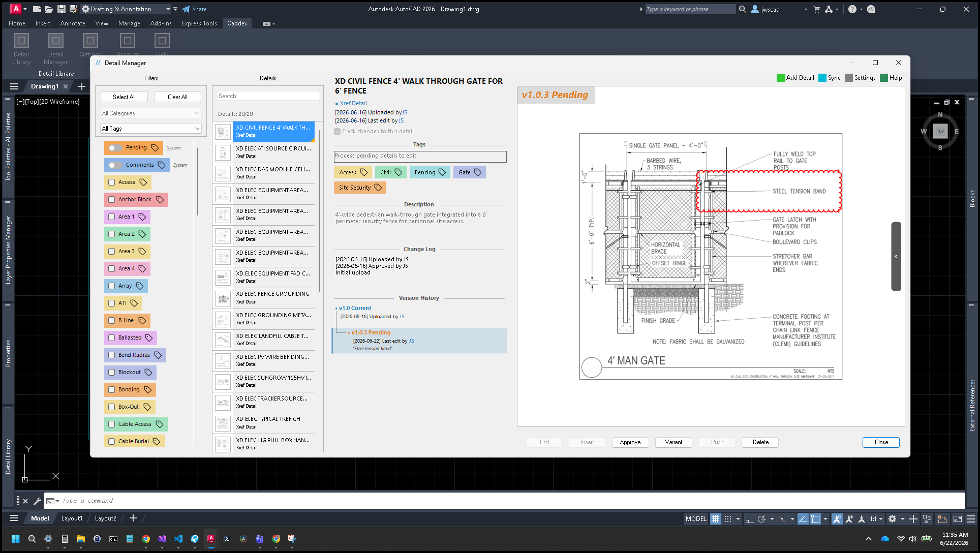This screenshot has height=553, width=980.
Task: Click the gray Settings icon in Detail Manager
Action: (848, 78)
